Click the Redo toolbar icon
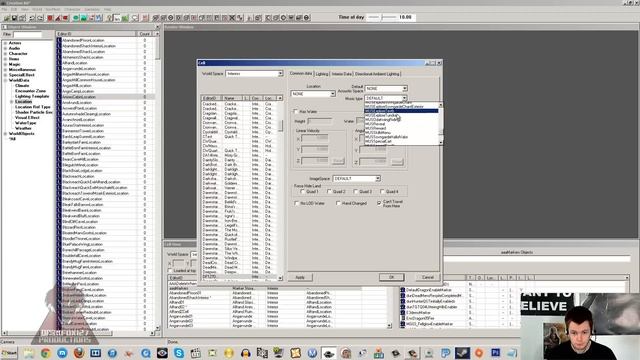Screen dimensions: 640x360 pos(40,18)
